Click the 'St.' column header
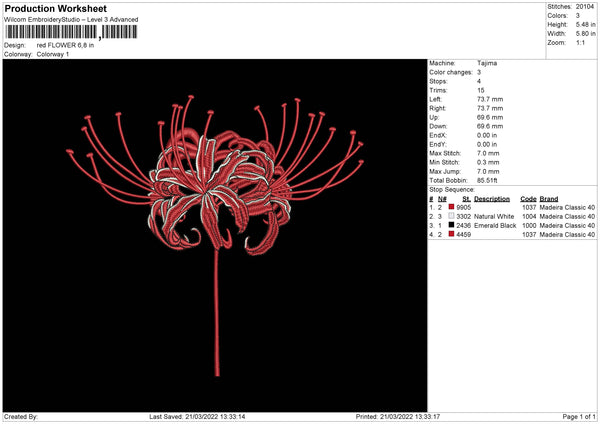The height and width of the screenshot is (424, 600). (x=466, y=199)
